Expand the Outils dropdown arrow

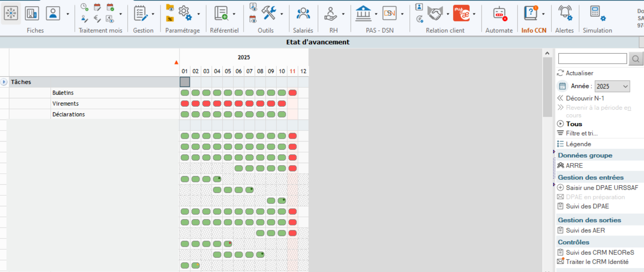(282, 14)
